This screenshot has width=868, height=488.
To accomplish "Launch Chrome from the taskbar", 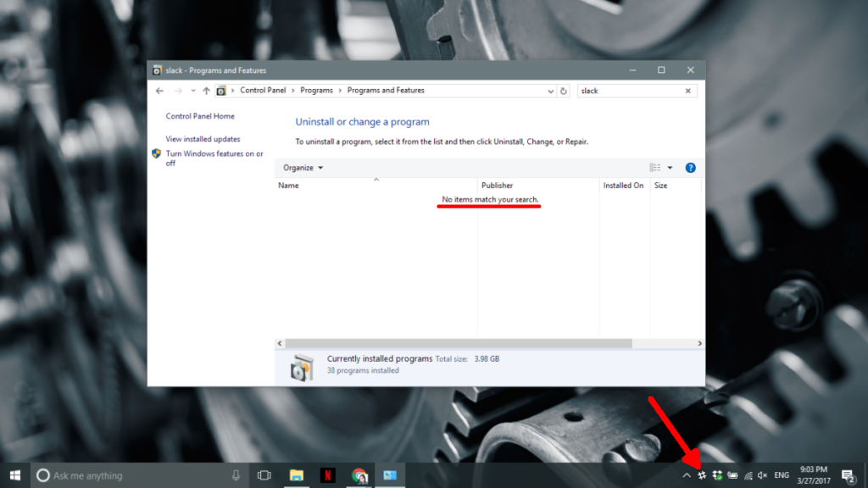I will pos(359,475).
